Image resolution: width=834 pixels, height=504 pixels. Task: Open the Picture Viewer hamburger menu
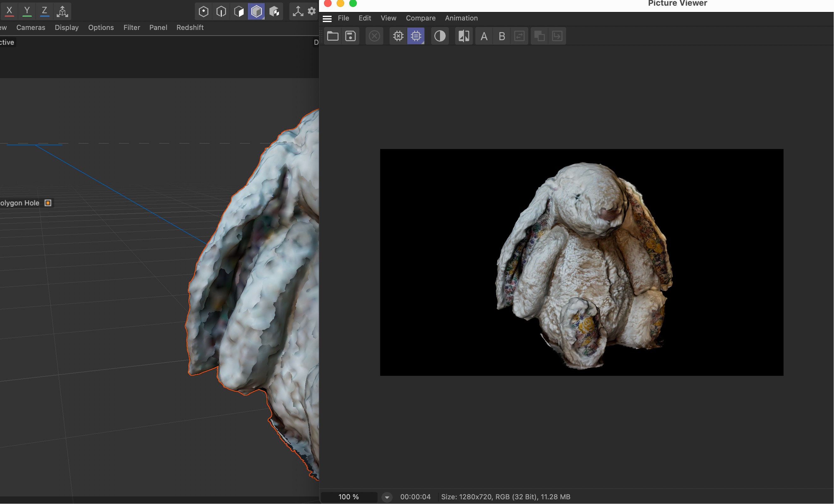tap(327, 19)
